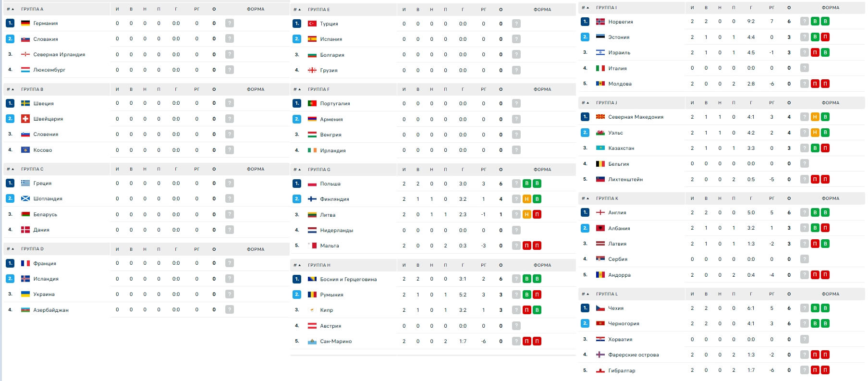Open the Португалия team link
Screen dimensions: 868x381
(x=335, y=103)
